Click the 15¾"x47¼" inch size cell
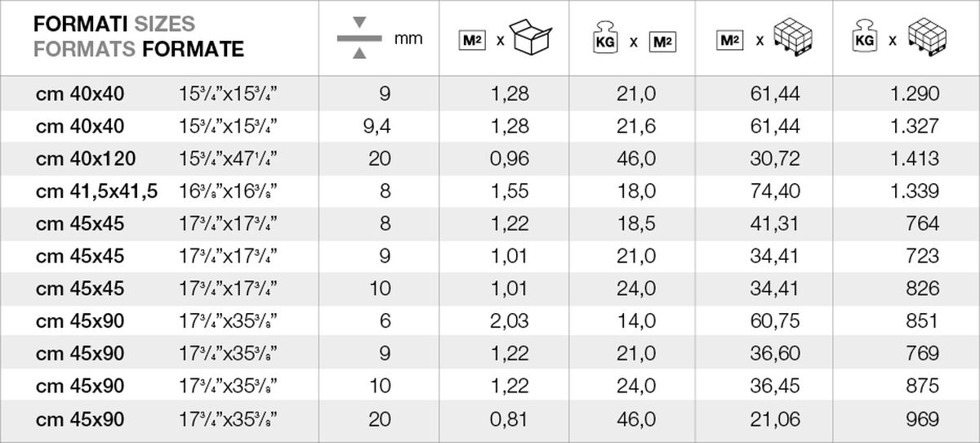The image size is (980, 443). (228, 159)
